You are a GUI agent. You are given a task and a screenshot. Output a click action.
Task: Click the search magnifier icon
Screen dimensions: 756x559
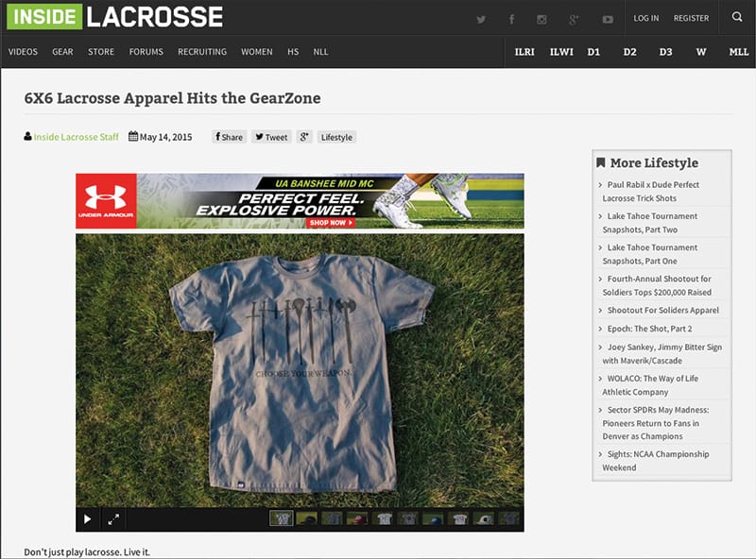tap(737, 18)
